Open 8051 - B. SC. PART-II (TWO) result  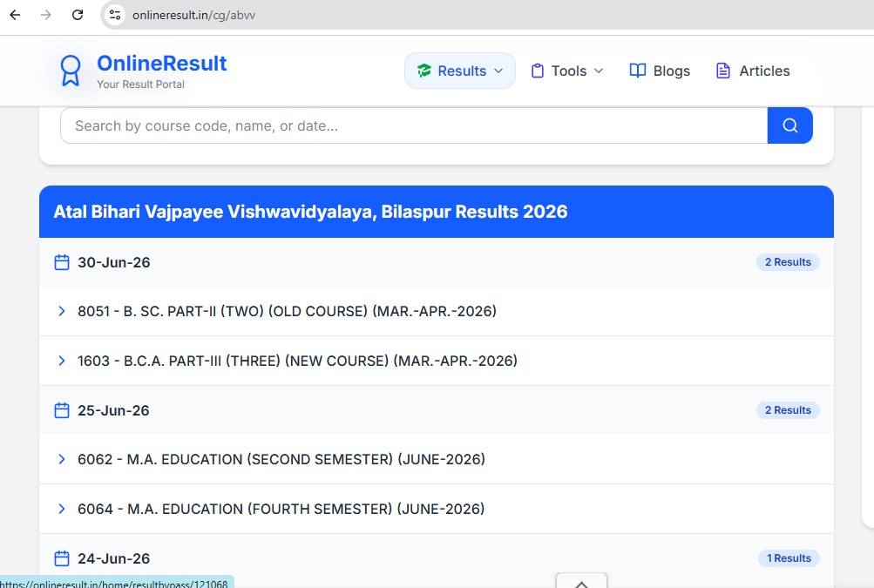287,311
